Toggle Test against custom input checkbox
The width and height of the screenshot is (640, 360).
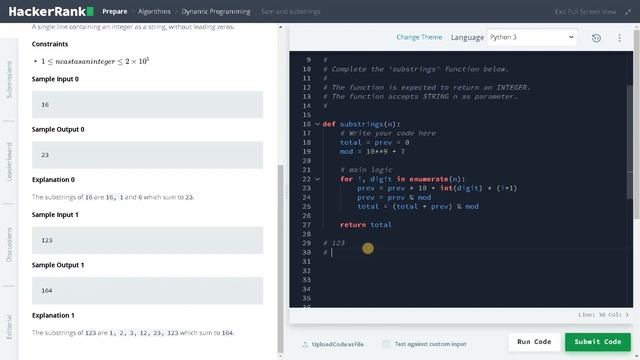pyautogui.click(x=386, y=344)
